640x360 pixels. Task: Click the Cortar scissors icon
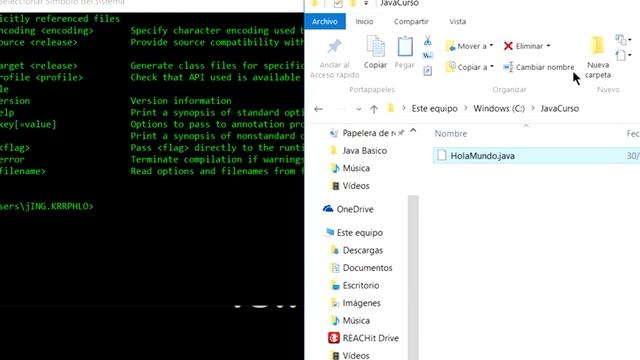tap(427, 40)
